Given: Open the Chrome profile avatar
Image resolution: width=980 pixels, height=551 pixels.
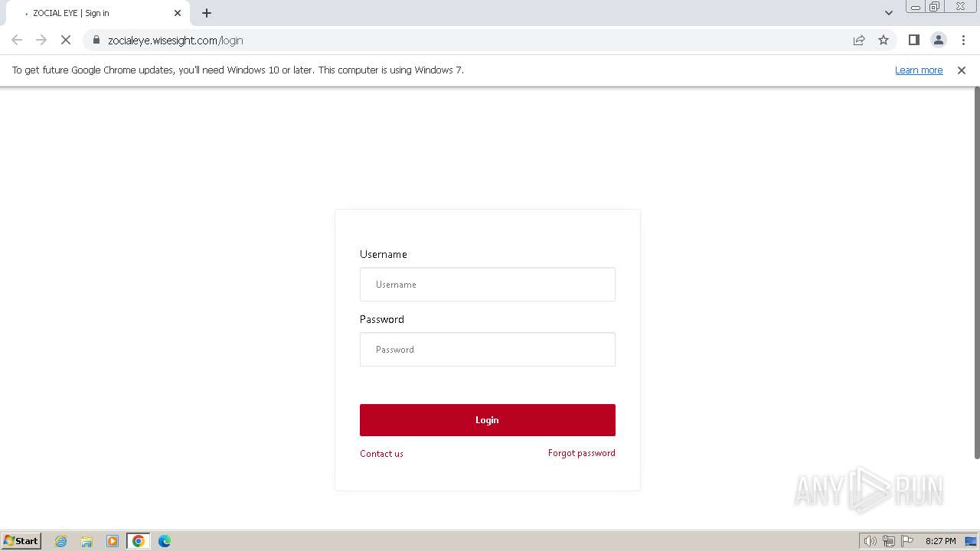Looking at the screenshot, I should click(x=939, y=40).
